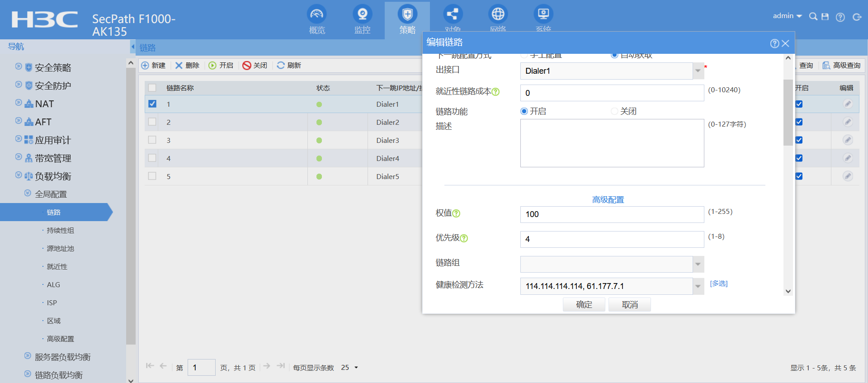Expand the 安全策略 navigation node
The width and height of the screenshot is (868, 383).
[x=19, y=66]
